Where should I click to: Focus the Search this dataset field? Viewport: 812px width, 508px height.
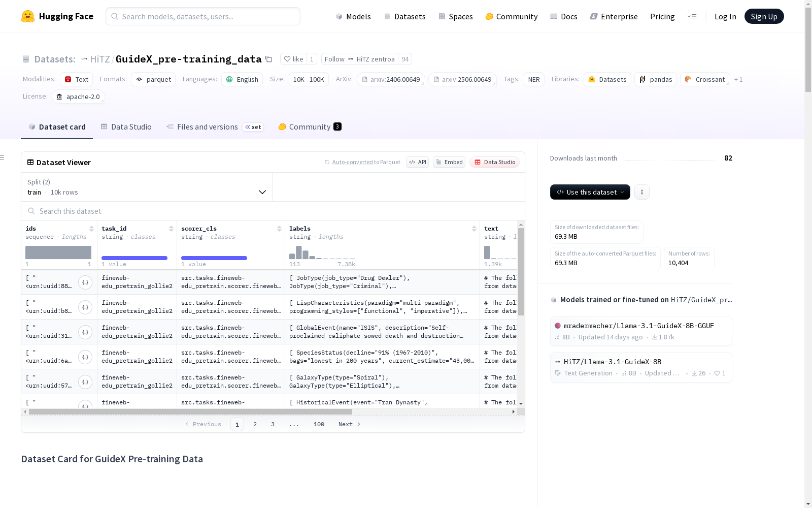[273, 211]
